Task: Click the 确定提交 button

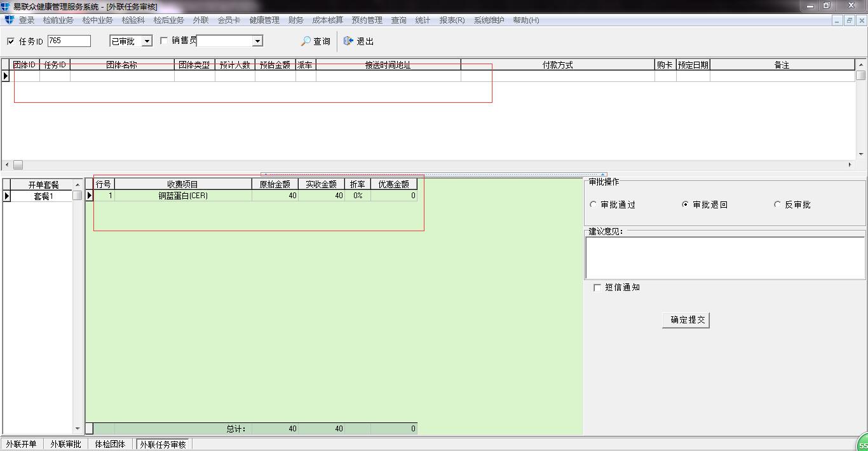Action: [686, 320]
